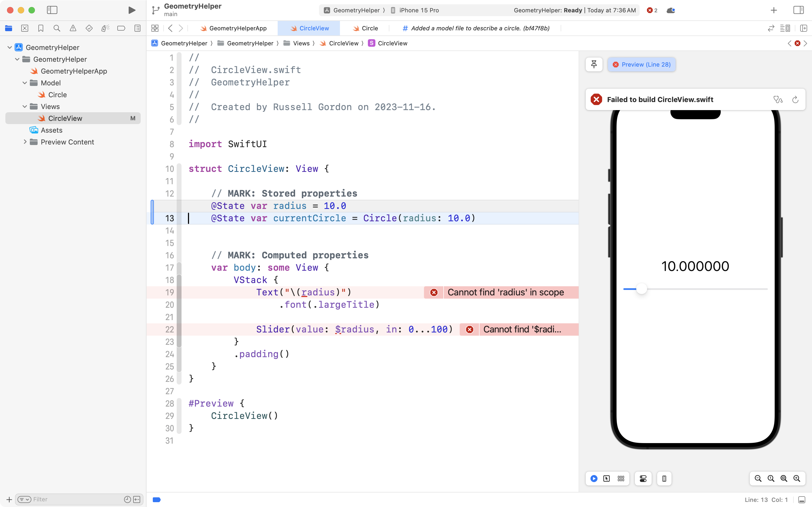Activate live preview play button in canvas

593,479
